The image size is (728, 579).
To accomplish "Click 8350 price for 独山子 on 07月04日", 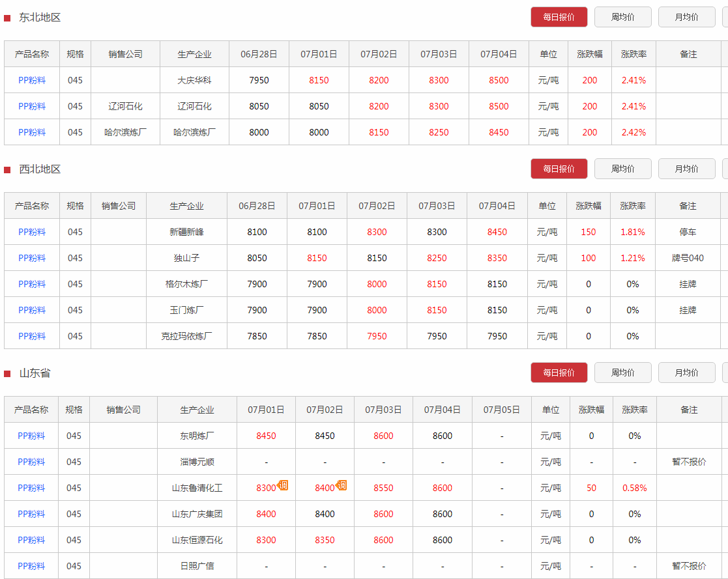I will (x=497, y=258).
